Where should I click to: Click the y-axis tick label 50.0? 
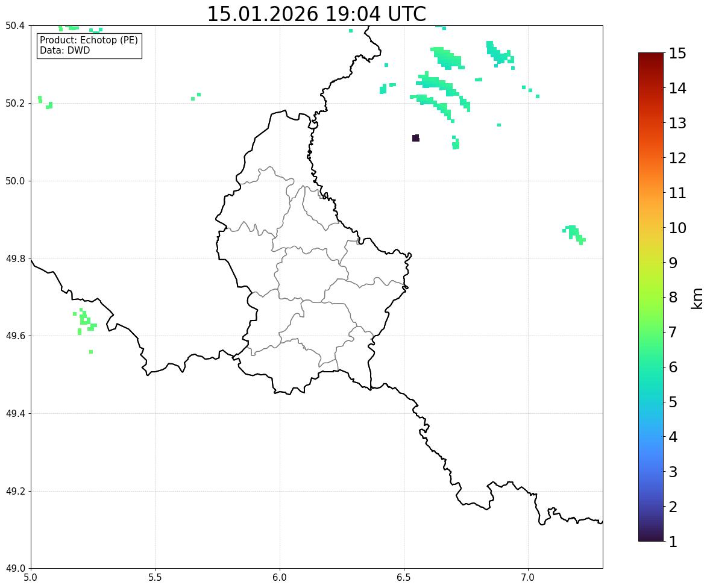click(15, 181)
